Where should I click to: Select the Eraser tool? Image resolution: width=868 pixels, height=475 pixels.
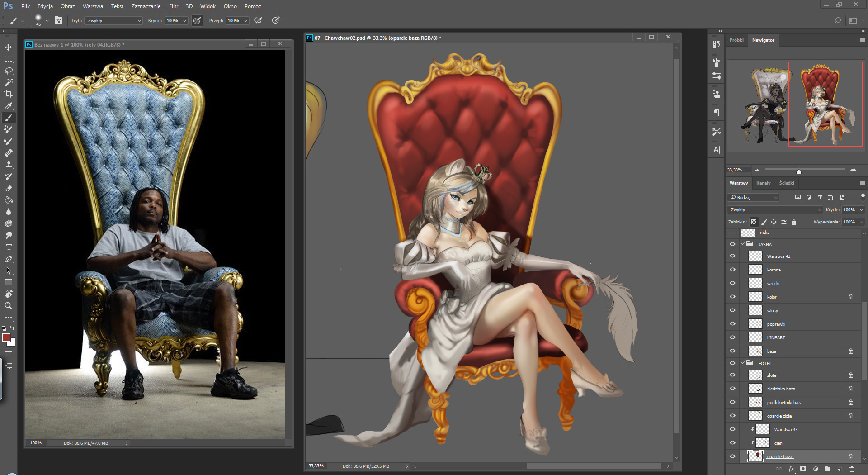[9, 189]
